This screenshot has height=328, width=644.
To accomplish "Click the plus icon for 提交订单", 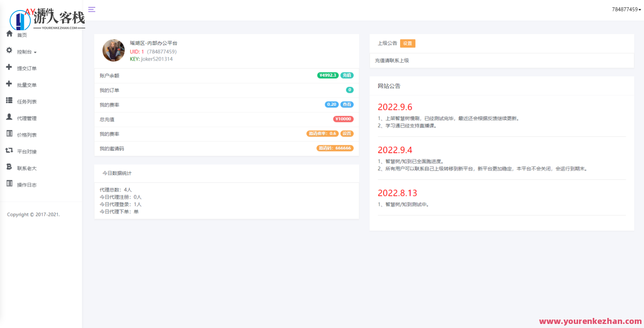I will pyautogui.click(x=9, y=67).
